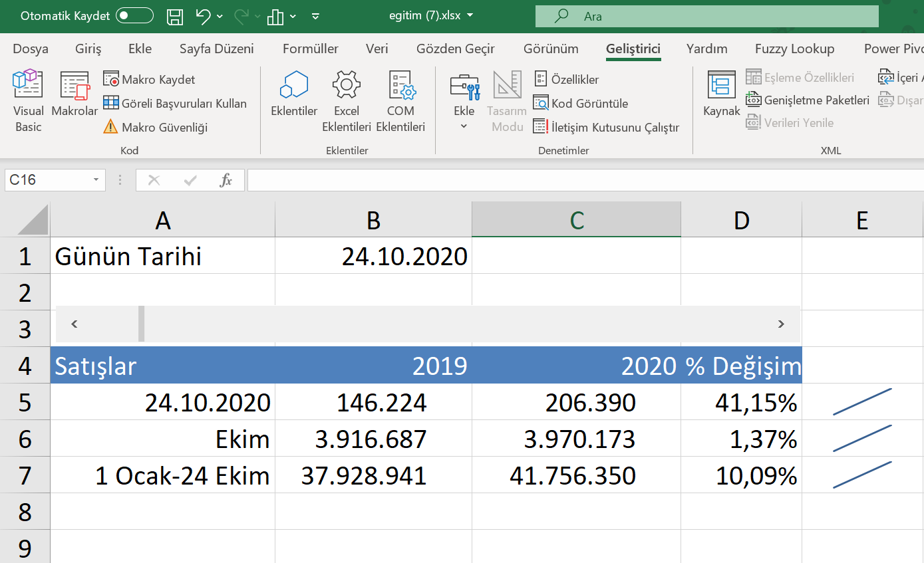The image size is (924, 563).
Task: Select the cell with value 3.970.173
Action: (577, 439)
